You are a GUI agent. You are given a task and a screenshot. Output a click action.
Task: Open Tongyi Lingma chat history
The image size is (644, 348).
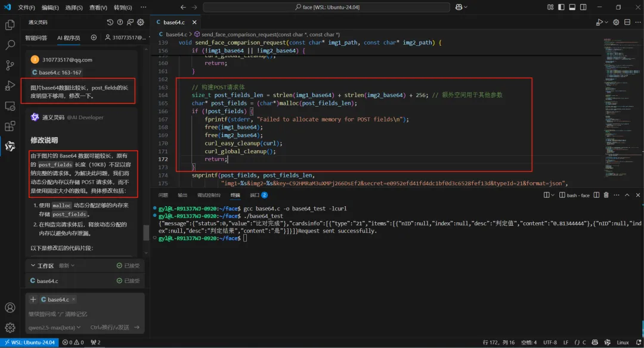[110, 22]
